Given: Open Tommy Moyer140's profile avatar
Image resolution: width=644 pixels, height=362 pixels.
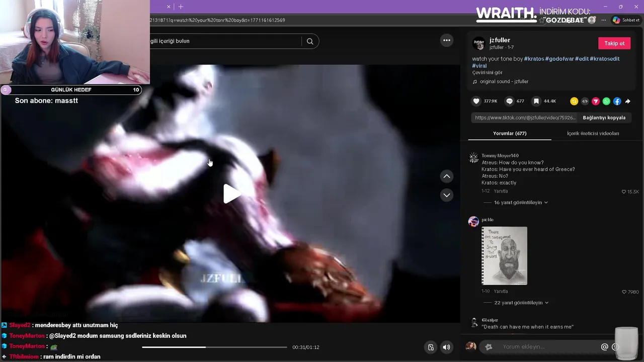Looking at the screenshot, I should [473, 158].
